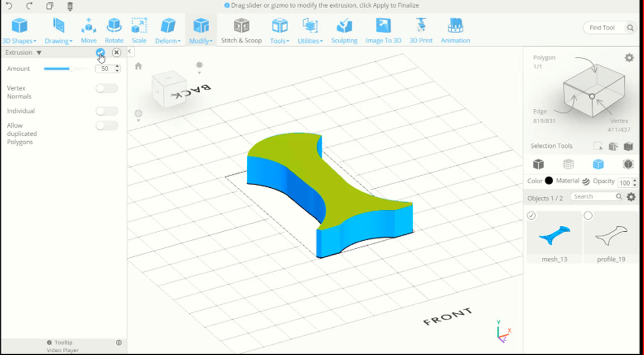Click the Undo arrow icon
This screenshot has height=355, width=644.
click(x=9, y=6)
